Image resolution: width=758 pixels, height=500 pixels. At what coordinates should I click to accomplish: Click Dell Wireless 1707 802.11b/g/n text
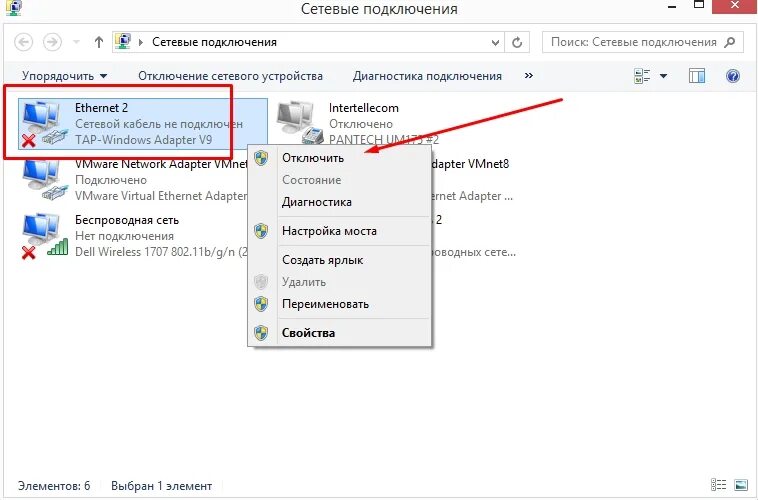[x=161, y=252]
